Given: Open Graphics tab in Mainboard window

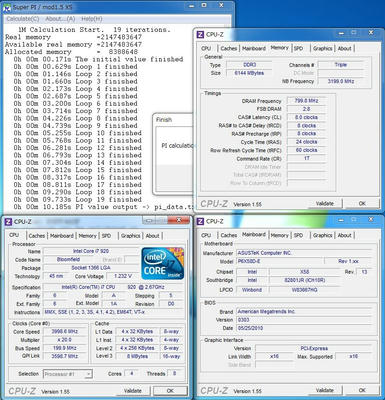Looking at the screenshot, I should click(x=322, y=235).
